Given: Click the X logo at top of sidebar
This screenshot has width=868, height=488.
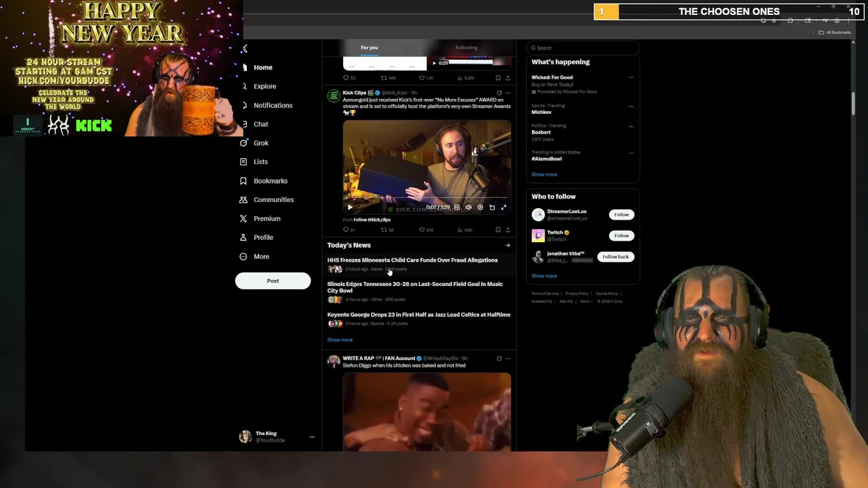Looking at the screenshot, I should tap(244, 48).
